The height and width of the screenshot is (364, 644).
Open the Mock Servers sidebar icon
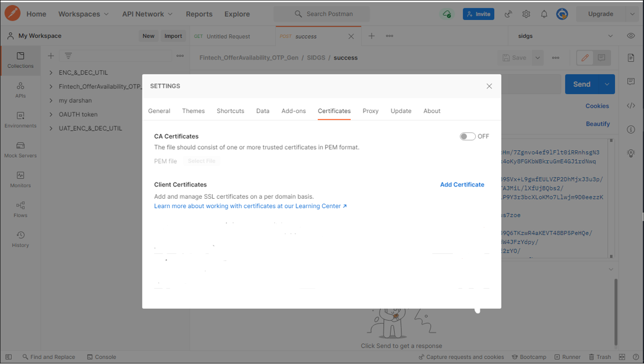pos(21,150)
